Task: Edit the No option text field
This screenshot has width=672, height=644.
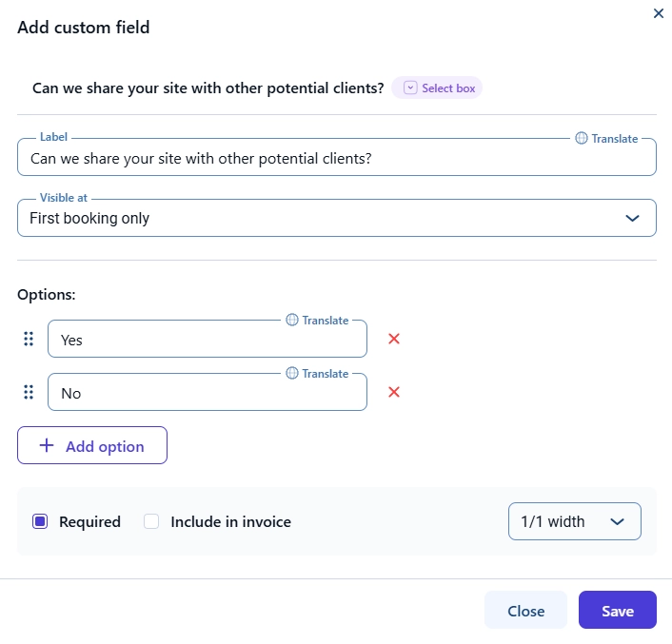Action: pos(207,393)
